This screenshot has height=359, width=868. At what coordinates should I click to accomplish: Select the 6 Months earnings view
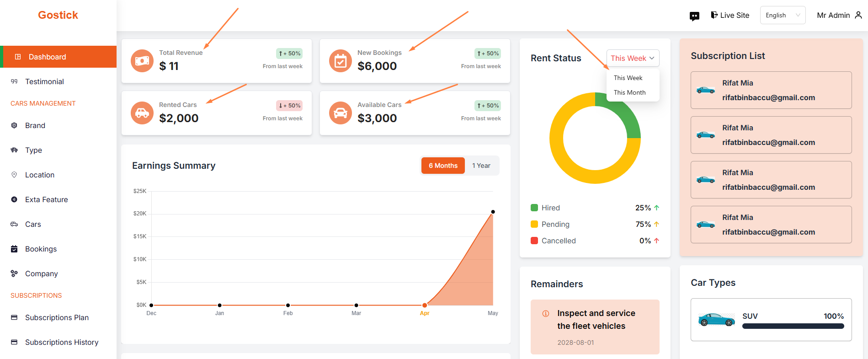(443, 166)
